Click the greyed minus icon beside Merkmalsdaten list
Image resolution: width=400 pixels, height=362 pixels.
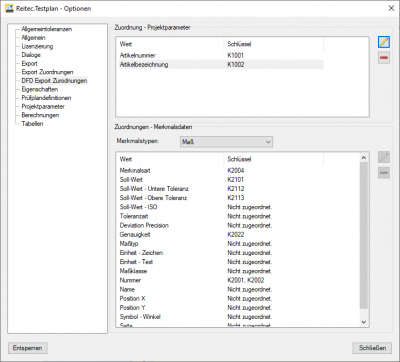tap(384, 173)
